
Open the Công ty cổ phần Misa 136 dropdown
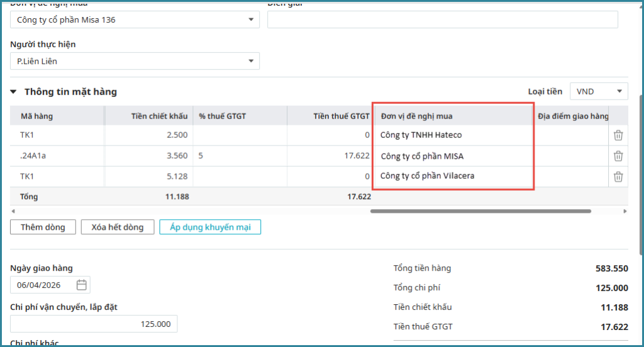coord(135,20)
